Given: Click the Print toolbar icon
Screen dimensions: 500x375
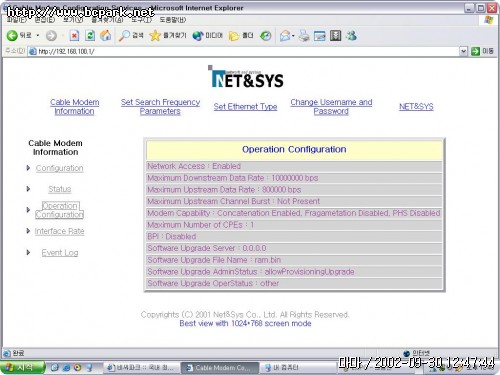Looking at the screenshot, I should (304, 35).
